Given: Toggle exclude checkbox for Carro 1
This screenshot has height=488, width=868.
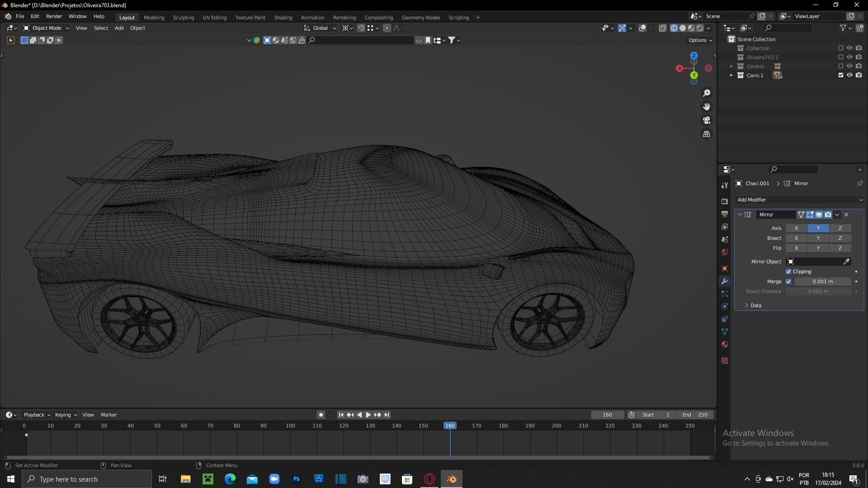Looking at the screenshot, I should (x=841, y=75).
